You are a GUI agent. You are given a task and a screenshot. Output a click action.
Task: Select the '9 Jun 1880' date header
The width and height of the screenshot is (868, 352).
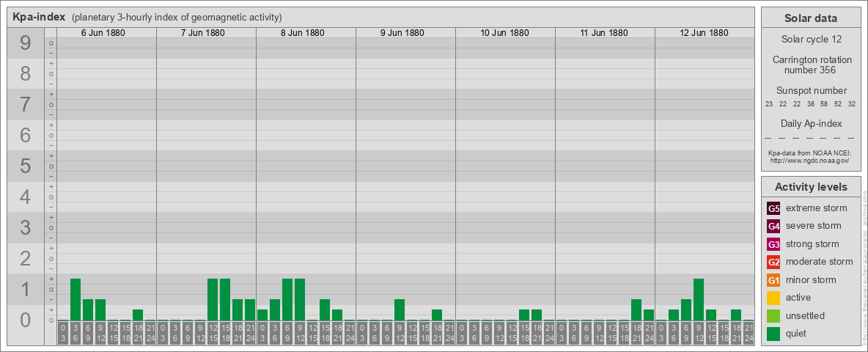(402, 33)
